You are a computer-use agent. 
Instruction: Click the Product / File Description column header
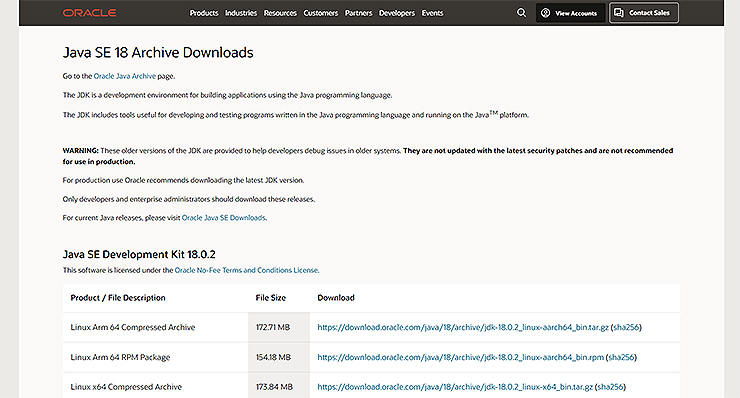(x=118, y=298)
